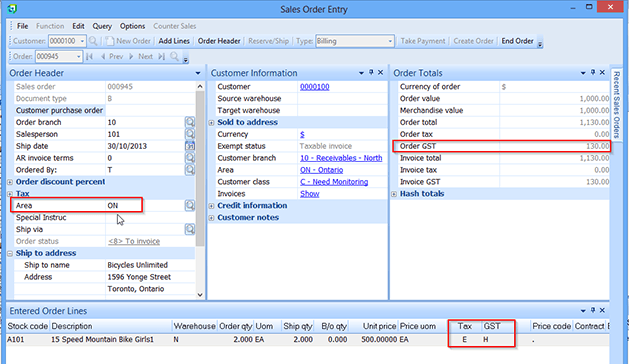Close the Customer Information panel

(x=380, y=73)
